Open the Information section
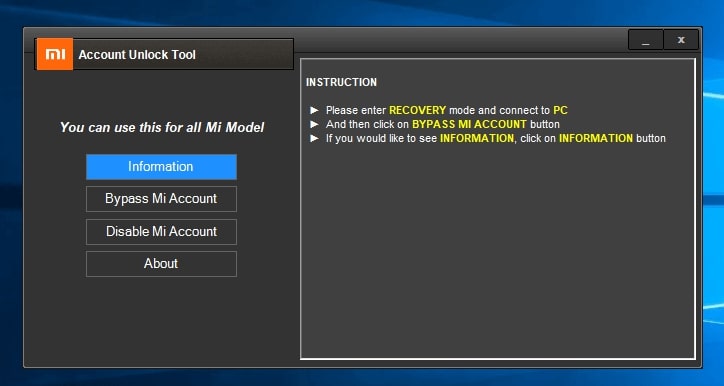 point(161,167)
